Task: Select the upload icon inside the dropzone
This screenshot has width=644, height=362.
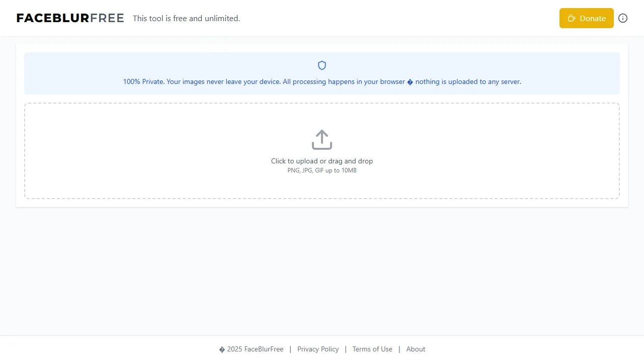Action: coord(321,140)
